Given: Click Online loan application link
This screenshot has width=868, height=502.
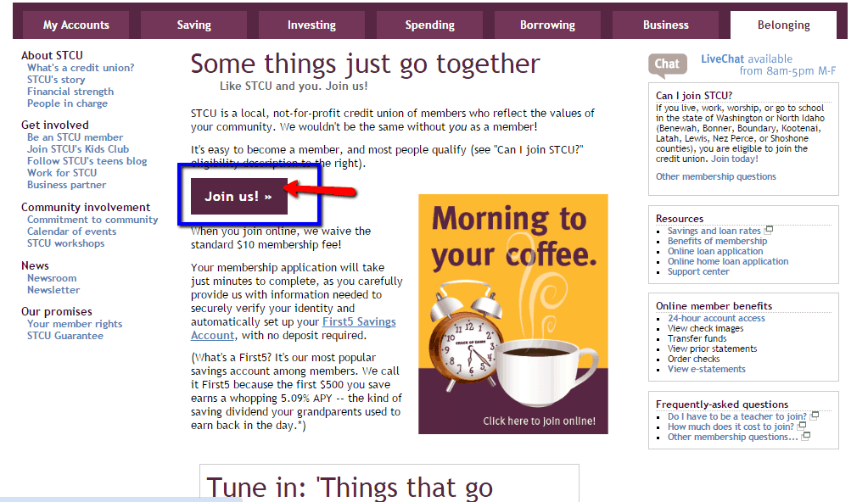Looking at the screenshot, I should pyautogui.click(x=715, y=251).
